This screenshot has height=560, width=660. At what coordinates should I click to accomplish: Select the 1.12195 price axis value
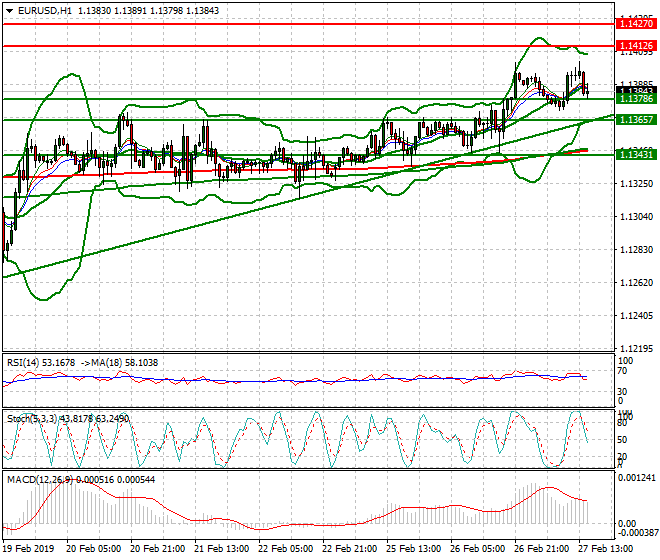point(637,349)
